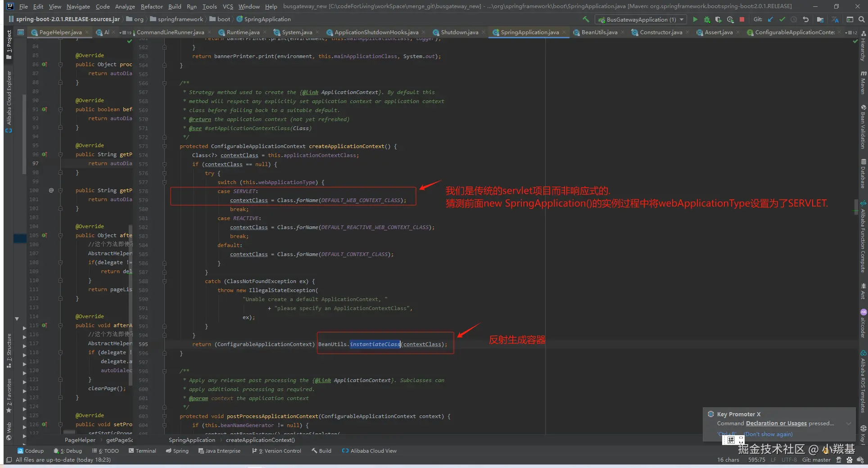This screenshot has height=468, width=868.
Task: Open the BusGatewayApplication (1) run configuration dropdown
Action: (x=641, y=19)
